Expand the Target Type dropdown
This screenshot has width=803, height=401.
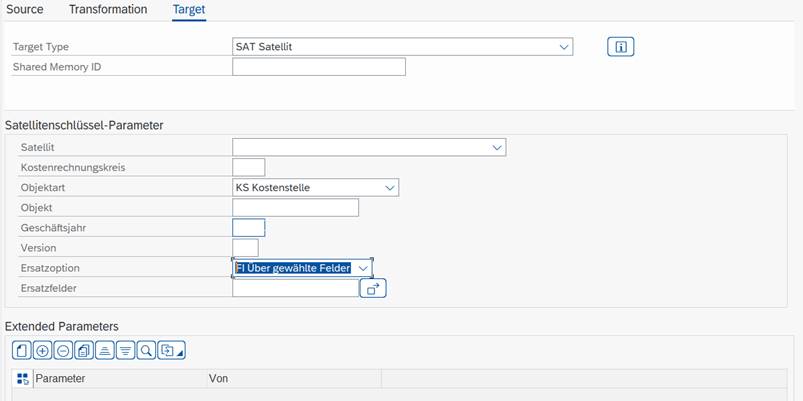click(564, 47)
